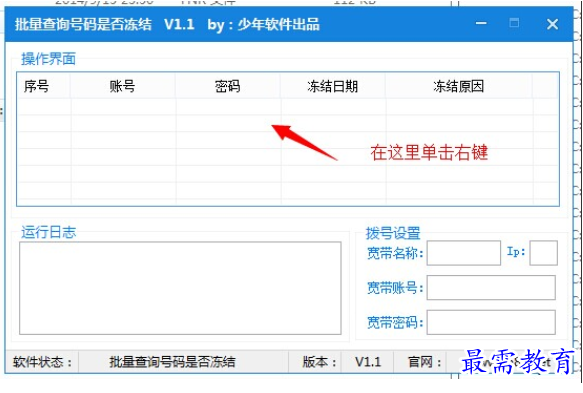Click inside the 运行日志 log box
The image size is (583, 393).
[180, 288]
